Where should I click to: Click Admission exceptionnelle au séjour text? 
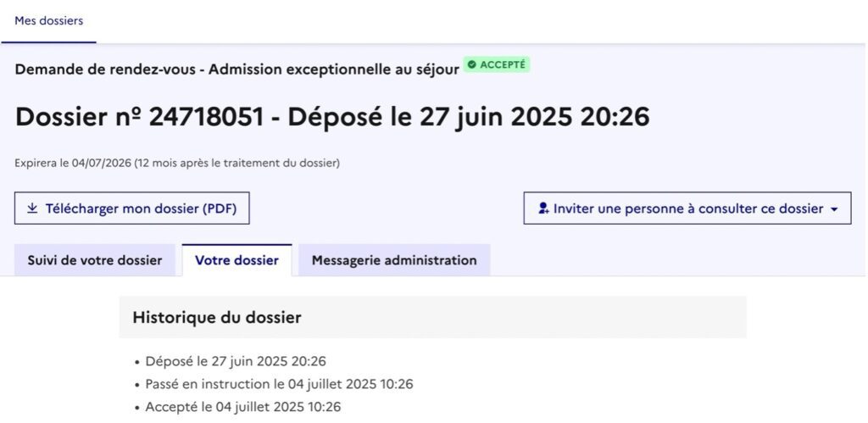point(334,70)
